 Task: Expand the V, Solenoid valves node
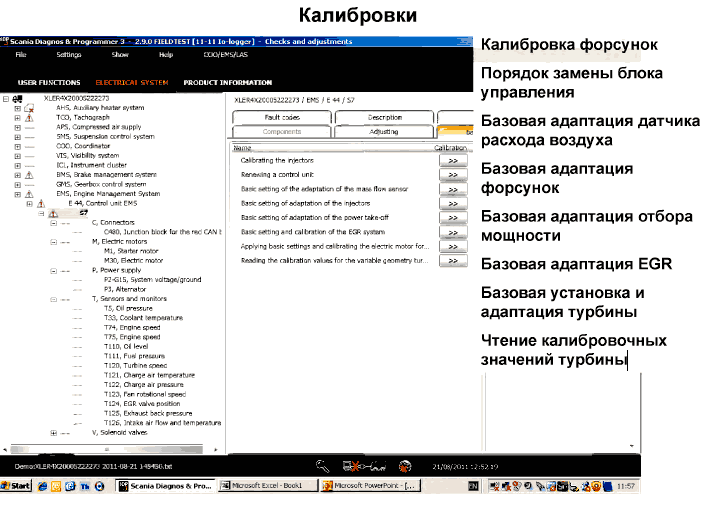[53, 432]
